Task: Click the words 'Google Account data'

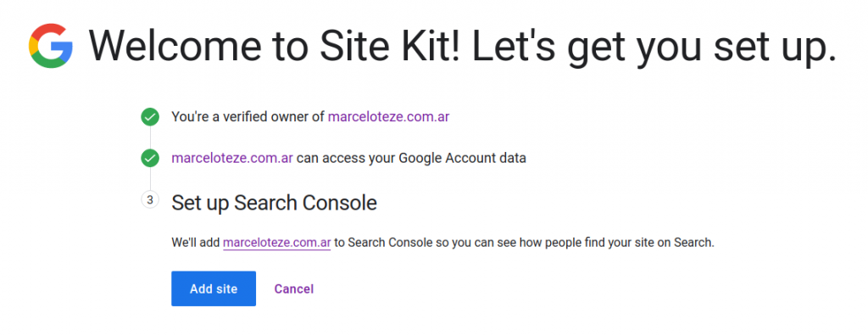Action: (462, 158)
